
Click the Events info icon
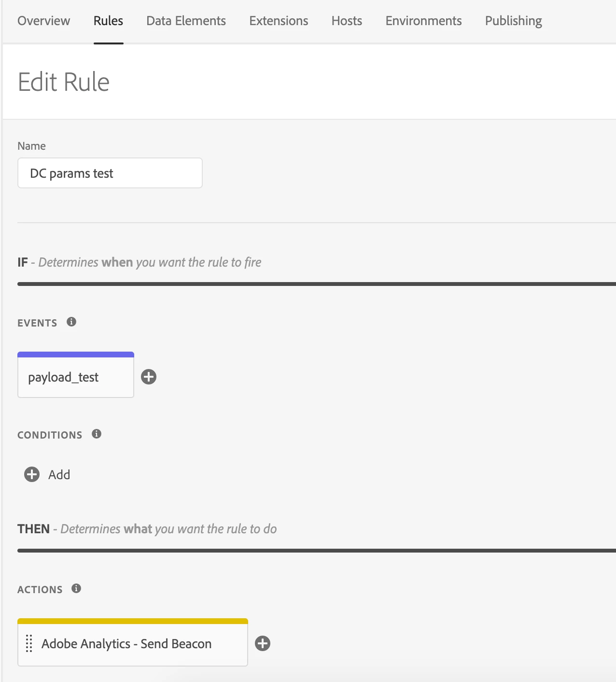[x=71, y=322]
